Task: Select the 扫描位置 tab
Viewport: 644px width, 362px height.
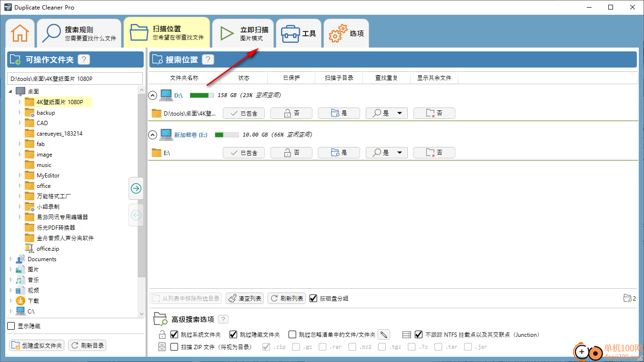Action: coord(167,32)
